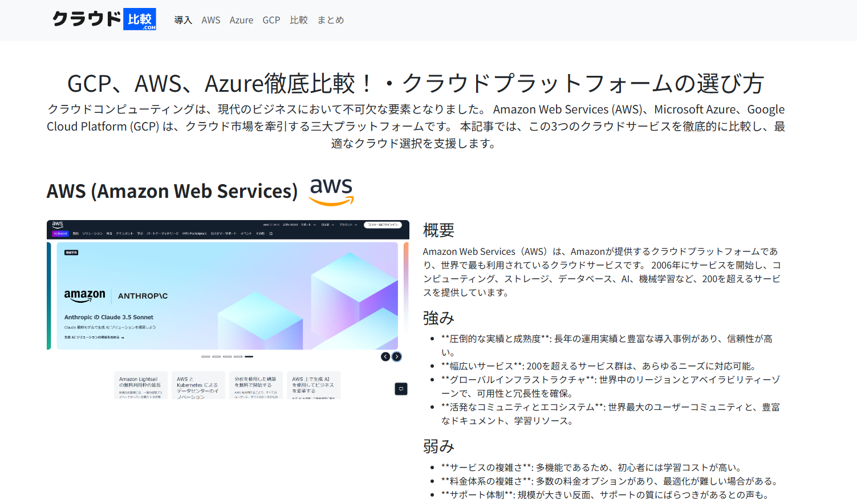
Task: Navigate to the Azure menu item
Action: (241, 20)
